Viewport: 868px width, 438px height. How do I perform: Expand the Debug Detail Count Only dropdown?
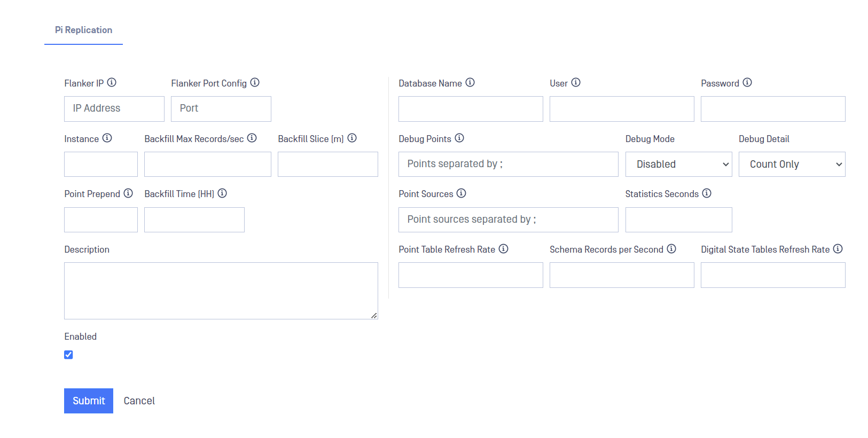792,164
